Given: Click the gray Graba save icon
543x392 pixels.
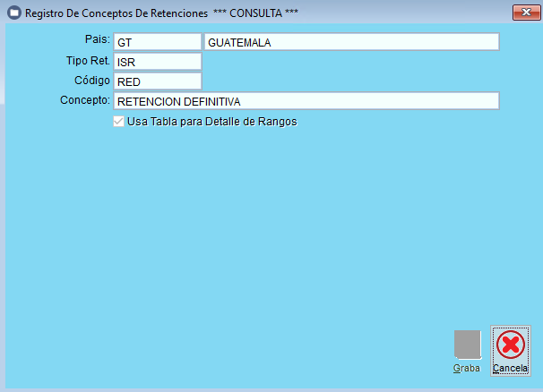Looking at the screenshot, I should point(467,345).
